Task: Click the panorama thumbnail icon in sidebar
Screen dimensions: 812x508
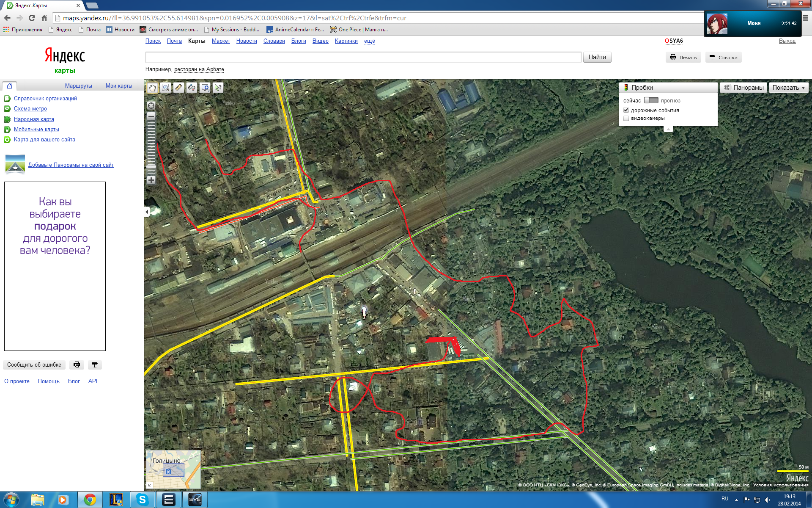Action: [15, 164]
